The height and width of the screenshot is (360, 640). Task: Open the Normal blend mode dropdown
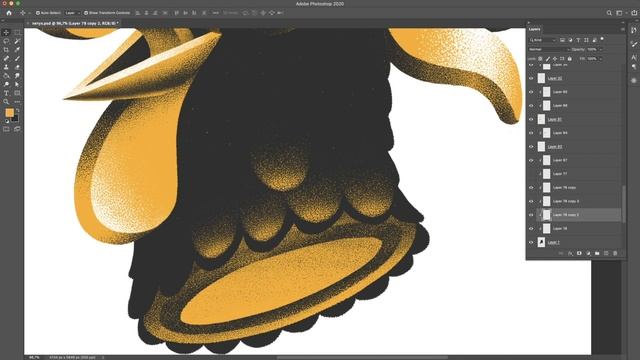pyautogui.click(x=549, y=49)
